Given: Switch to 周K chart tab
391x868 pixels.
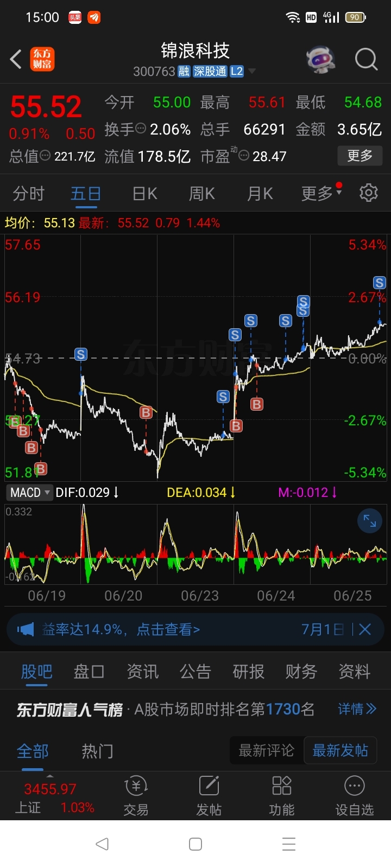Looking at the screenshot, I should click(202, 194).
